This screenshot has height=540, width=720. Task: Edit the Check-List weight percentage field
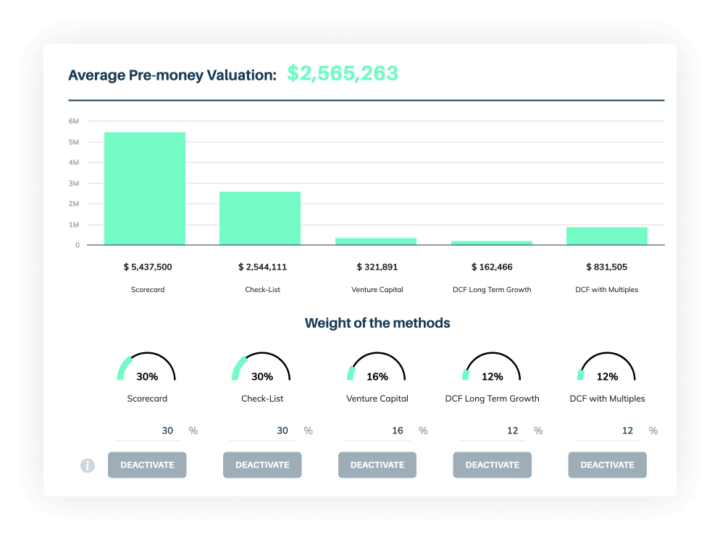pyautogui.click(x=262, y=431)
